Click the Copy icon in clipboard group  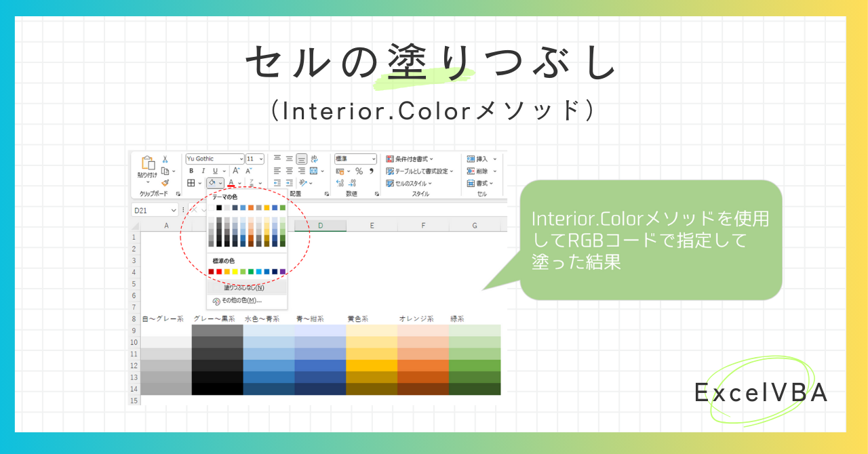pyautogui.click(x=165, y=171)
